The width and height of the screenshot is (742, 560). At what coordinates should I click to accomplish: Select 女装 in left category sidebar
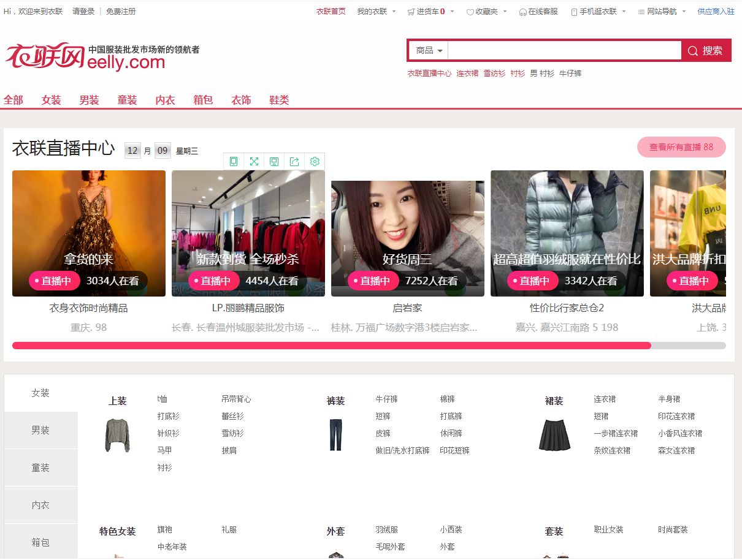tap(41, 393)
